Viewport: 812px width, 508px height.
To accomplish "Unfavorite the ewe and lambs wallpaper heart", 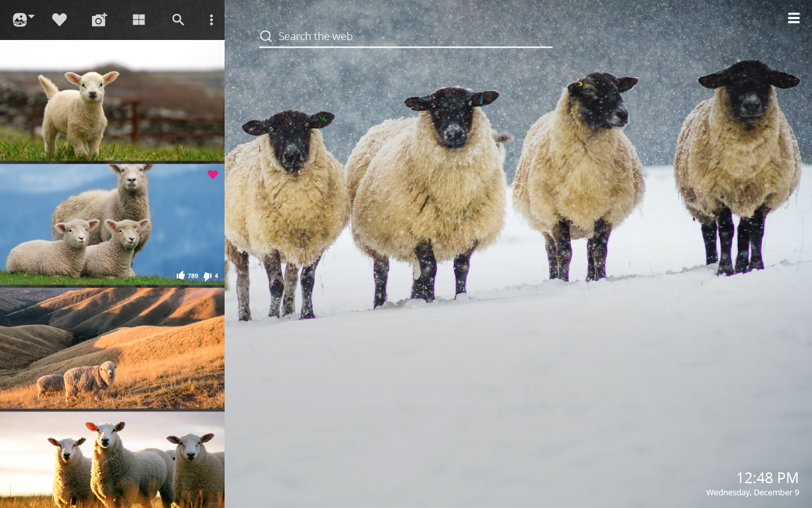I will [213, 175].
